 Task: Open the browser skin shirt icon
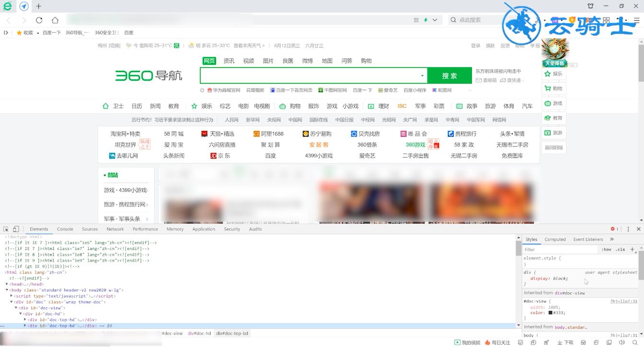point(591,6)
